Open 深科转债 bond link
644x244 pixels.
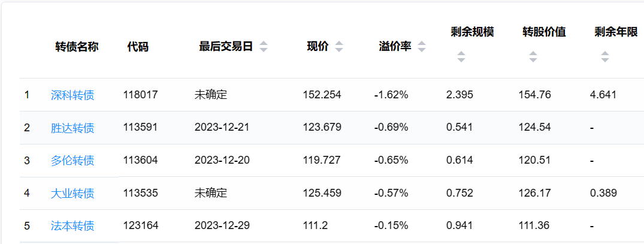(x=72, y=95)
